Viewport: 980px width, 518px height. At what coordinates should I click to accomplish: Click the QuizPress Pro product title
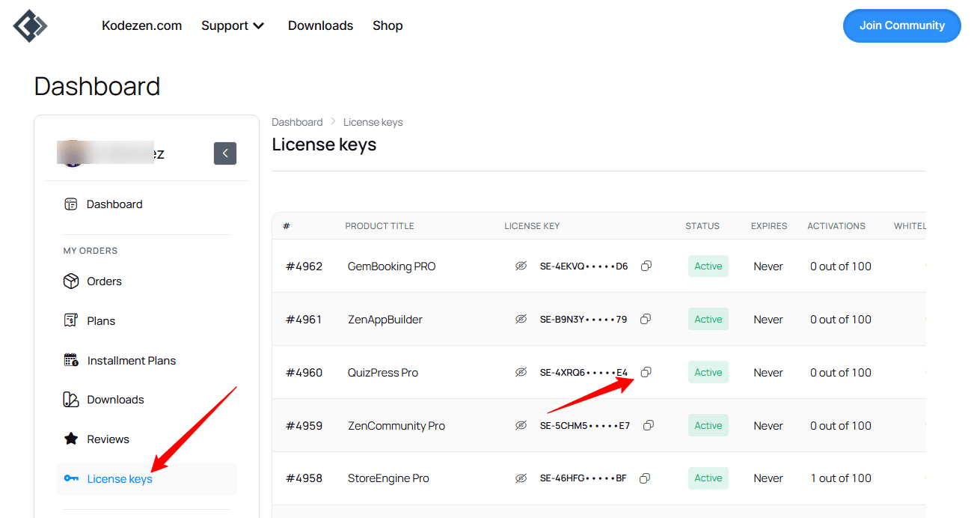tap(383, 372)
